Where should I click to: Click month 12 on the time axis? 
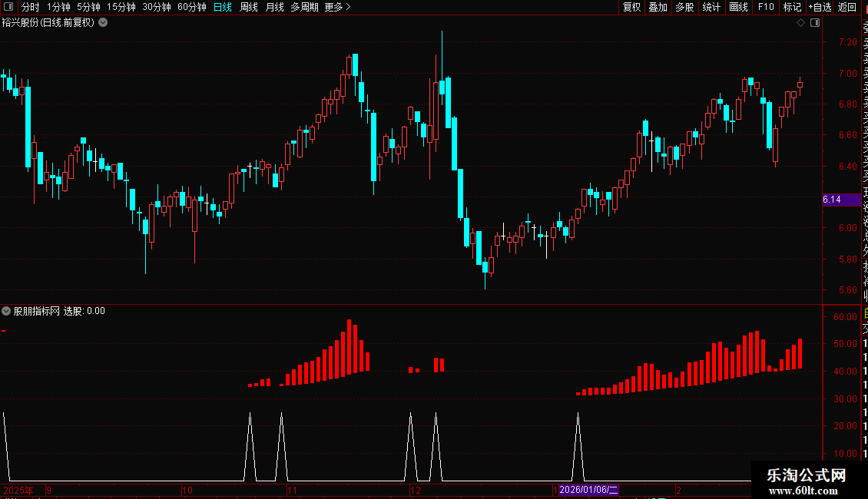point(415,490)
